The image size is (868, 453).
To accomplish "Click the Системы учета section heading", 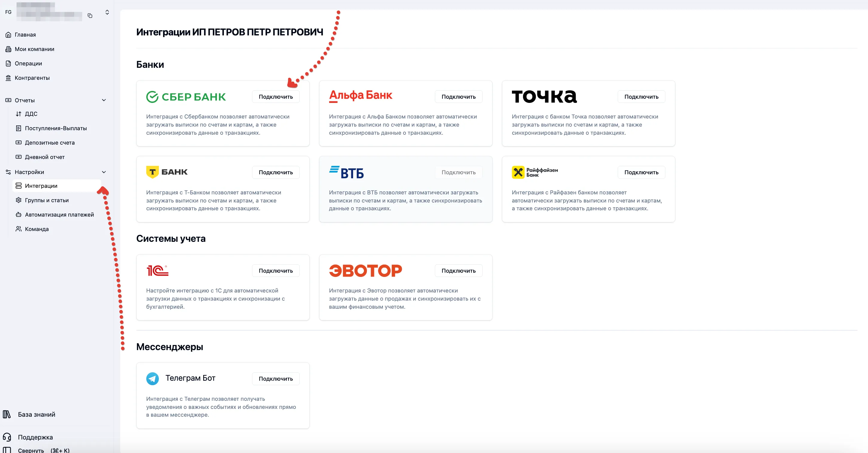I will click(x=171, y=238).
